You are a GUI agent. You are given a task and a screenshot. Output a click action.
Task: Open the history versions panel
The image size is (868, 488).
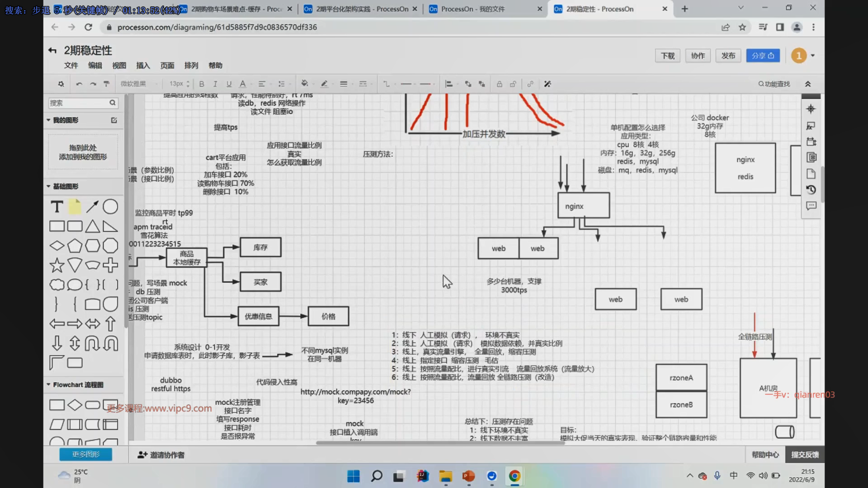(811, 190)
